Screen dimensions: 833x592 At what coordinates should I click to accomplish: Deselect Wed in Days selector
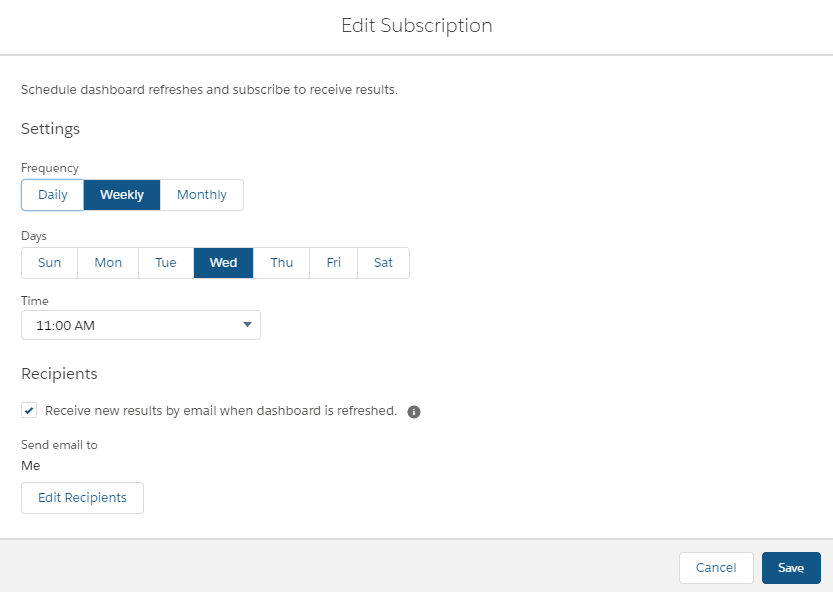pos(223,263)
